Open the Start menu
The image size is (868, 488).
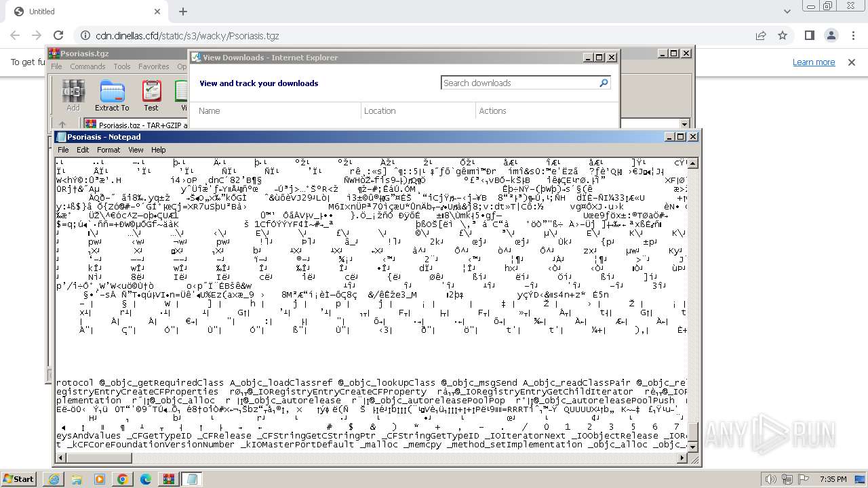point(18,479)
